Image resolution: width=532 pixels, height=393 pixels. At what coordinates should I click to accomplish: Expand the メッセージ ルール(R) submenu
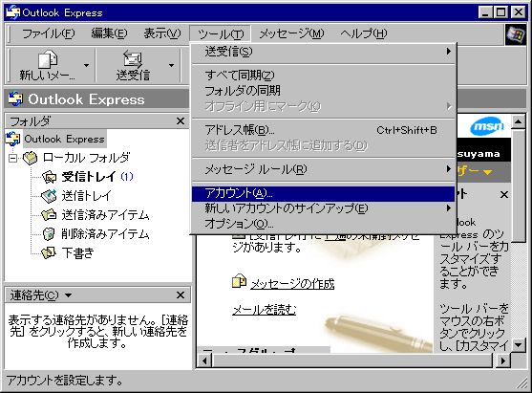324,169
